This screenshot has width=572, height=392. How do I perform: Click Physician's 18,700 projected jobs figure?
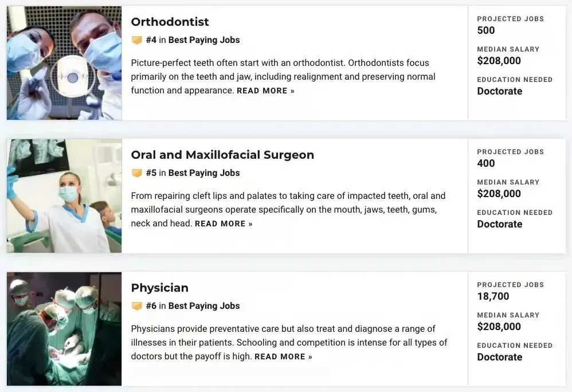click(x=493, y=296)
